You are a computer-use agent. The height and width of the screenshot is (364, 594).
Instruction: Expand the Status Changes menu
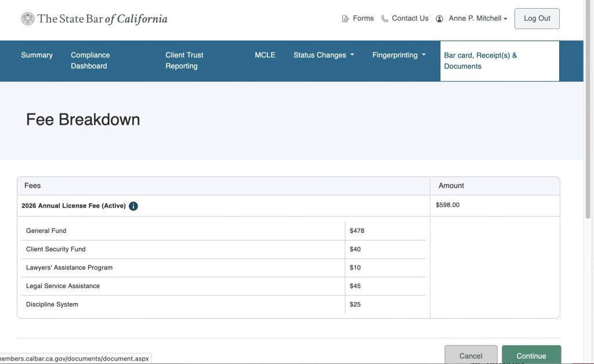pos(323,55)
